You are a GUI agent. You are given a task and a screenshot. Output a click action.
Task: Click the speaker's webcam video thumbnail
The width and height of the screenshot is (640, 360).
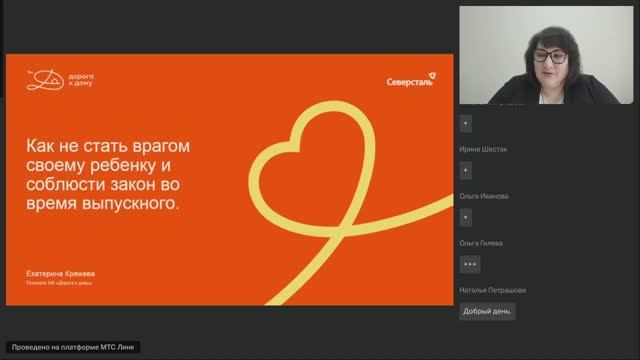(546, 55)
